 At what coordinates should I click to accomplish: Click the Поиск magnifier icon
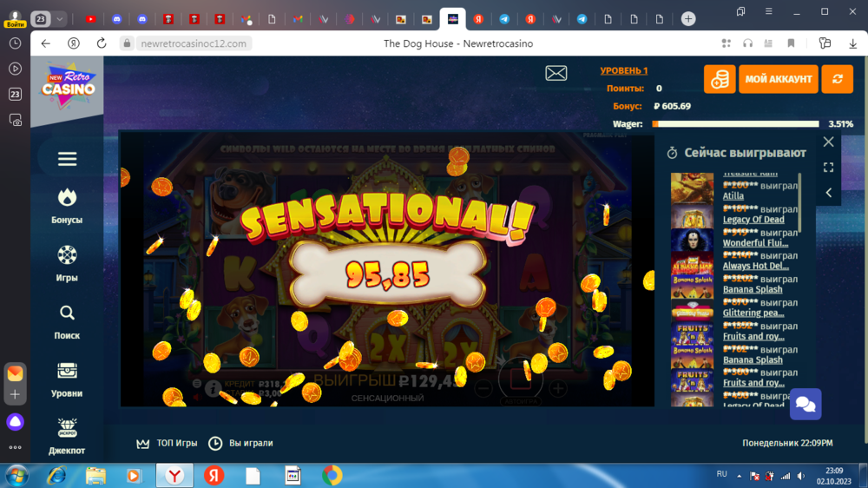coord(67,313)
